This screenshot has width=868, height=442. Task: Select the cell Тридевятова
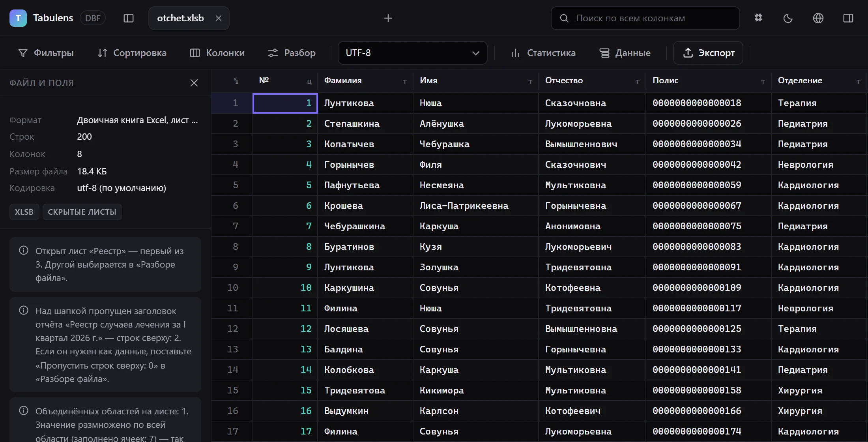(365, 390)
